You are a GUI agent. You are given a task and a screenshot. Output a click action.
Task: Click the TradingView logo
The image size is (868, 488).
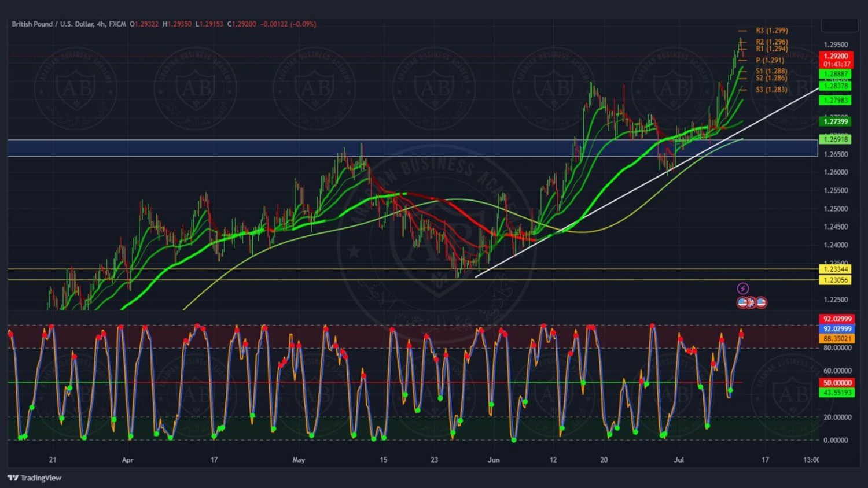coord(35,478)
